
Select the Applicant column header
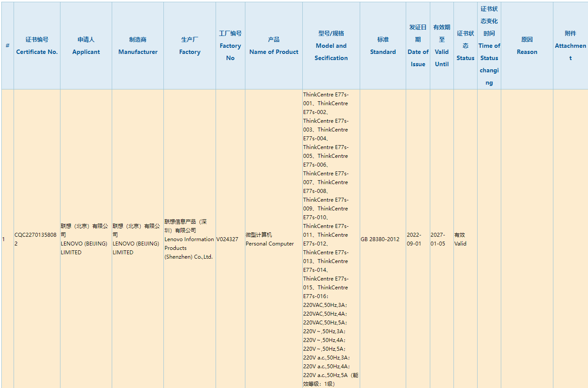tap(86, 46)
